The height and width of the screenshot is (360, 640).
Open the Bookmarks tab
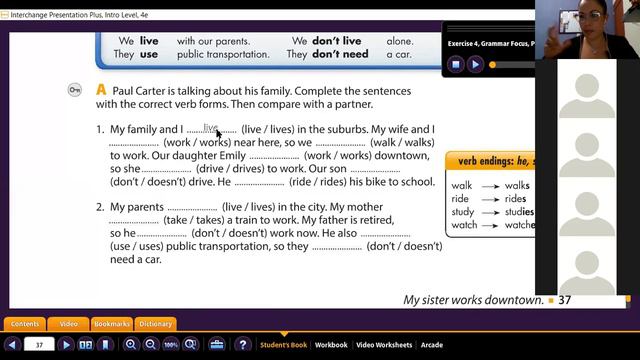[112, 324]
